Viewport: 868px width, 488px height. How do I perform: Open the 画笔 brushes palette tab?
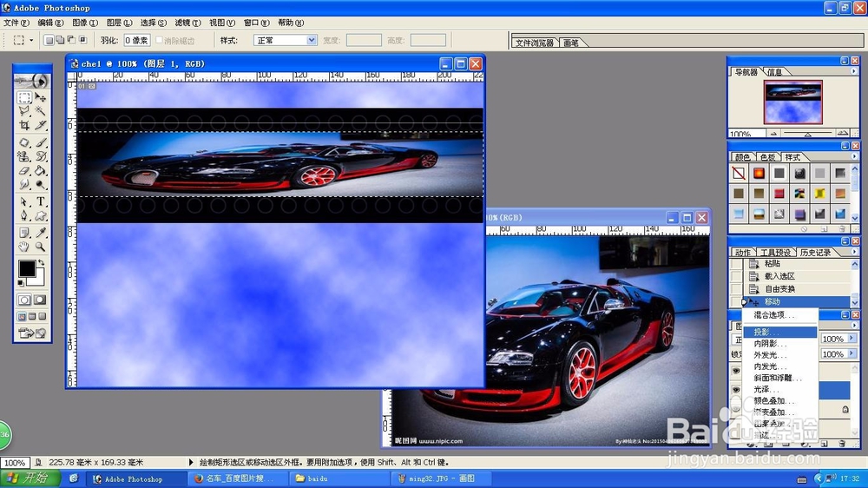pos(571,42)
